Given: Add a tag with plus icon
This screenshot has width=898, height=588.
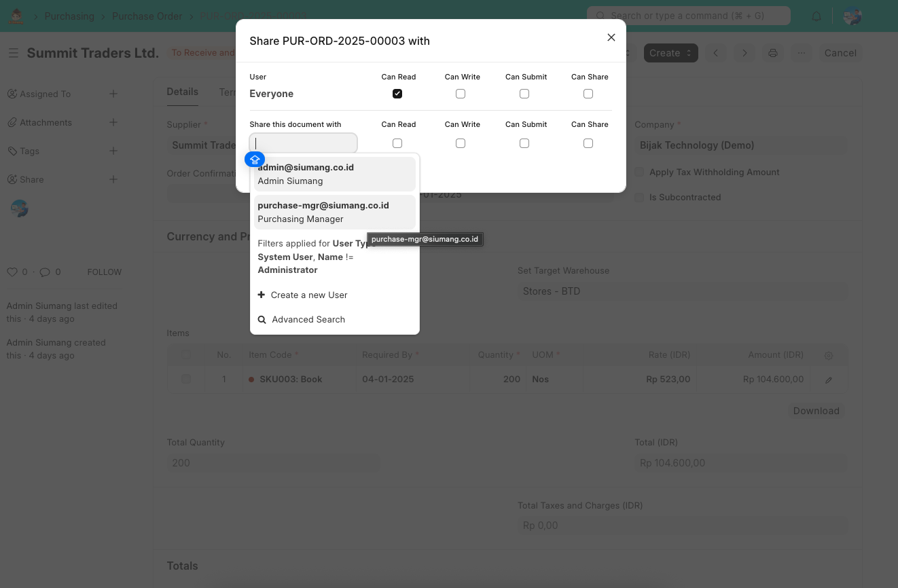Looking at the screenshot, I should (x=113, y=151).
